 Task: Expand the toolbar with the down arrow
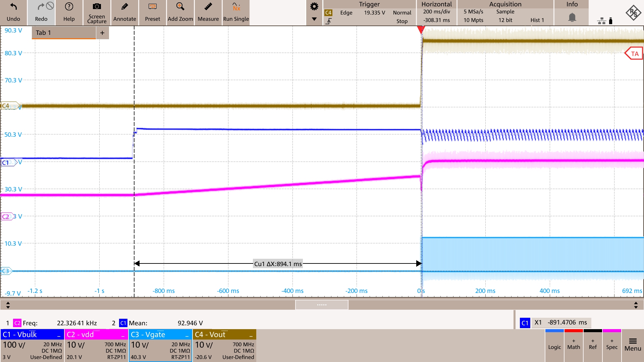point(314,19)
